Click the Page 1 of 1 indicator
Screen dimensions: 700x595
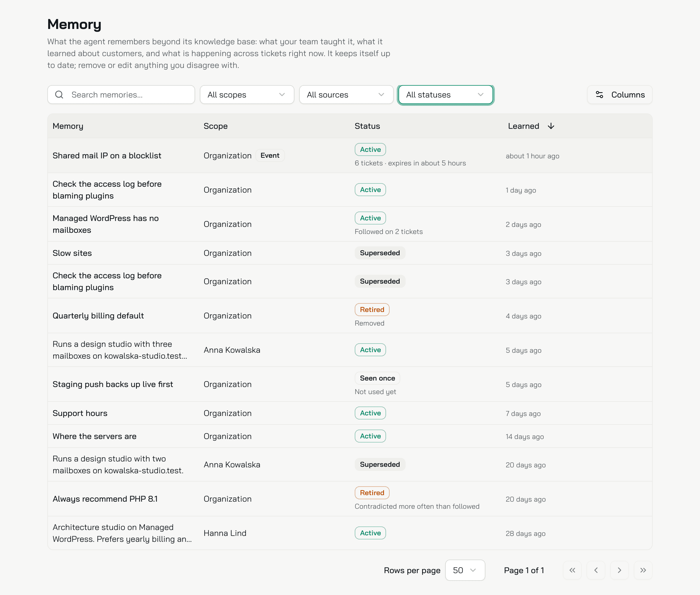pyautogui.click(x=524, y=570)
